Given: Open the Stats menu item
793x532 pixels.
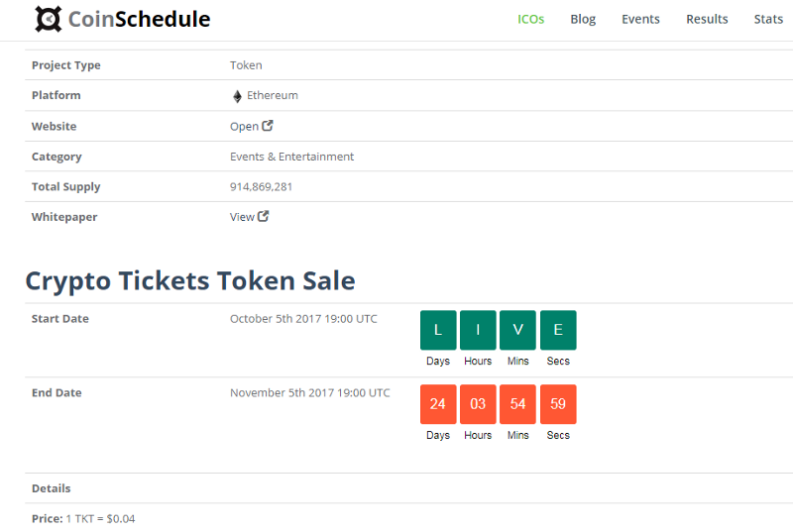Looking at the screenshot, I should 768,19.
